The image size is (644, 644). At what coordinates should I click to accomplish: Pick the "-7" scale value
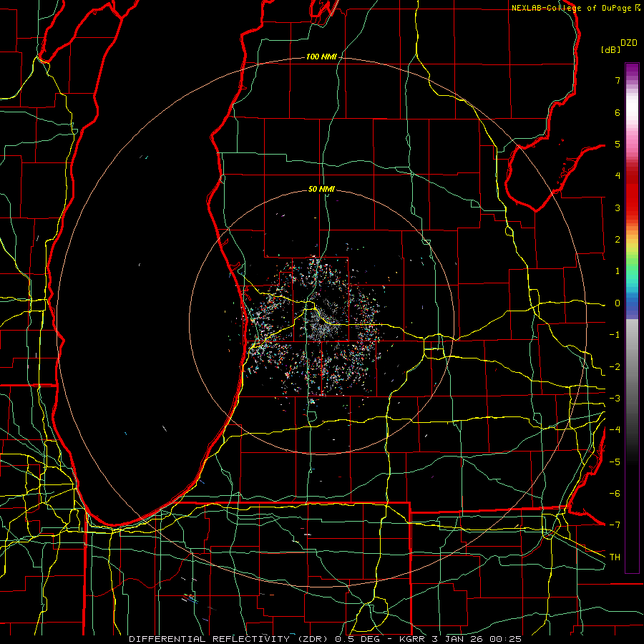[x=615, y=525]
